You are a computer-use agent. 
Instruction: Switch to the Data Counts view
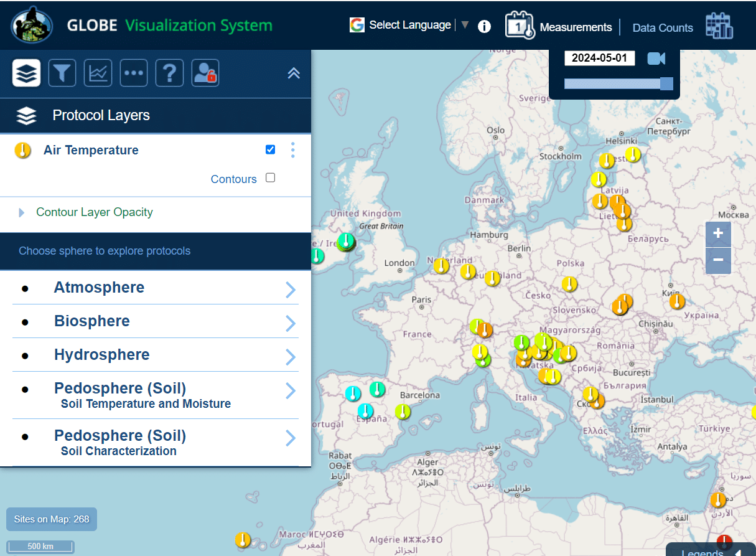click(662, 28)
